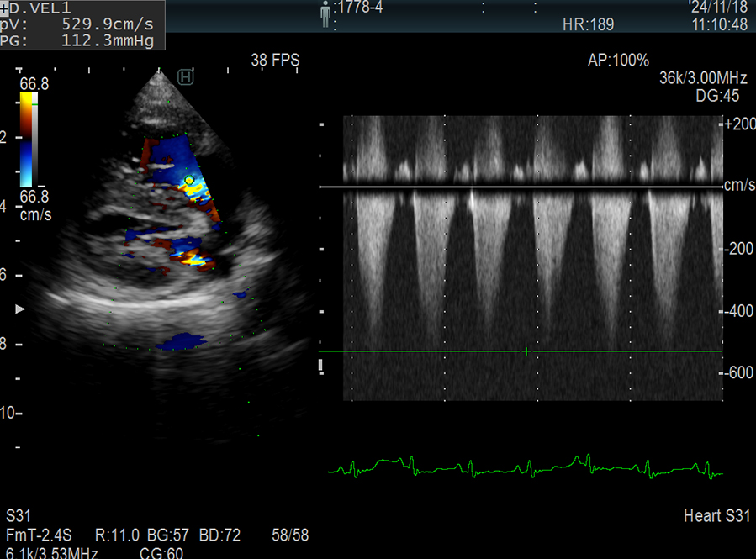Click the H orientation marker at sector apex
The height and width of the screenshot is (559, 756).
[x=186, y=78]
